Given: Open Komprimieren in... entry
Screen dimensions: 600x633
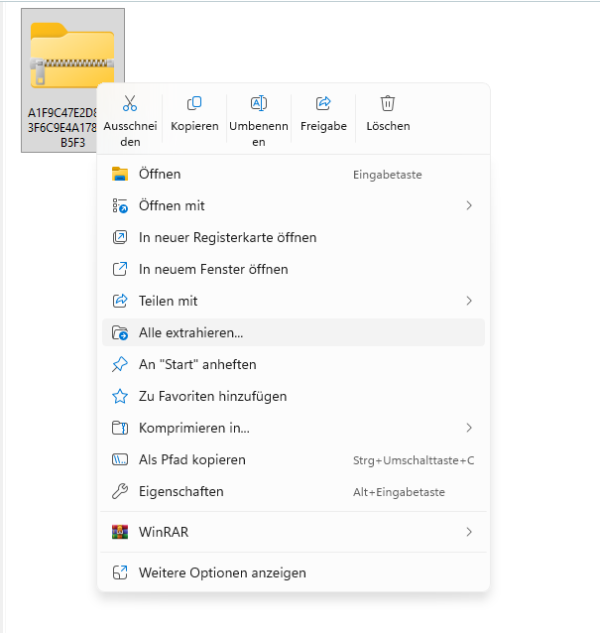Looking at the screenshot, I should 294,428.
